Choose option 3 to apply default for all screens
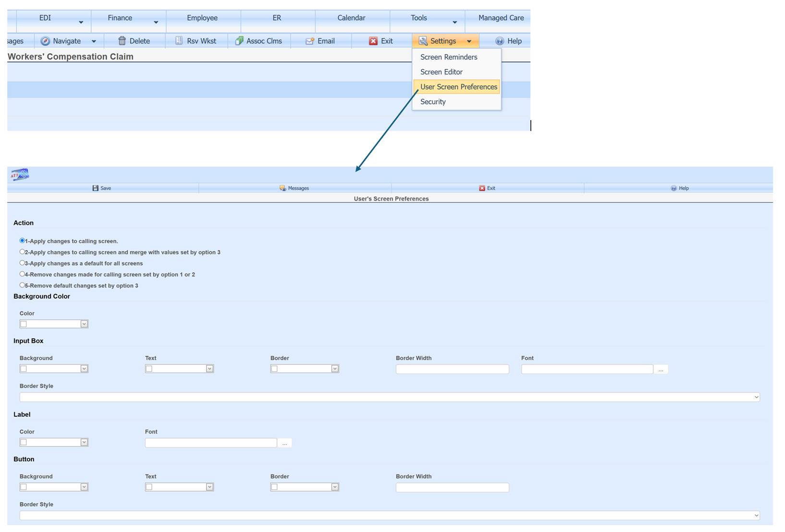The width and height of the screenshot is (785, 532). [22, 263]
